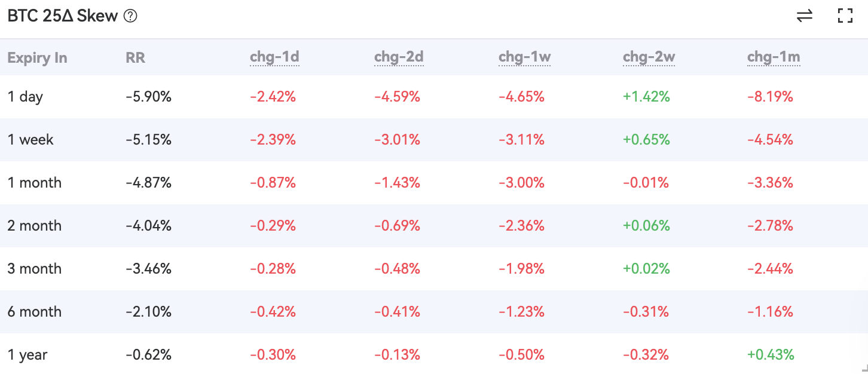Viewport: 868px width, 374px height.
Task: Select the chg-2w column header
Action: pyautogui.click(x=649, y=57)
